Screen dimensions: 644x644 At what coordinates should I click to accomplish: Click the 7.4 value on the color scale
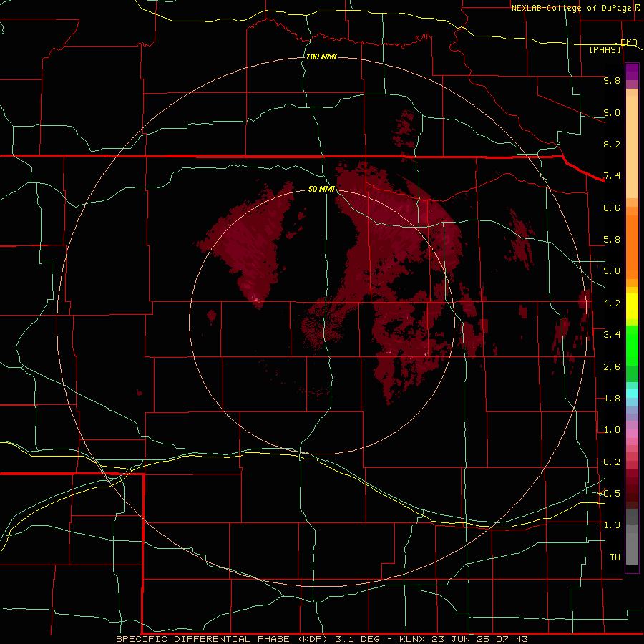coord(612,176)
